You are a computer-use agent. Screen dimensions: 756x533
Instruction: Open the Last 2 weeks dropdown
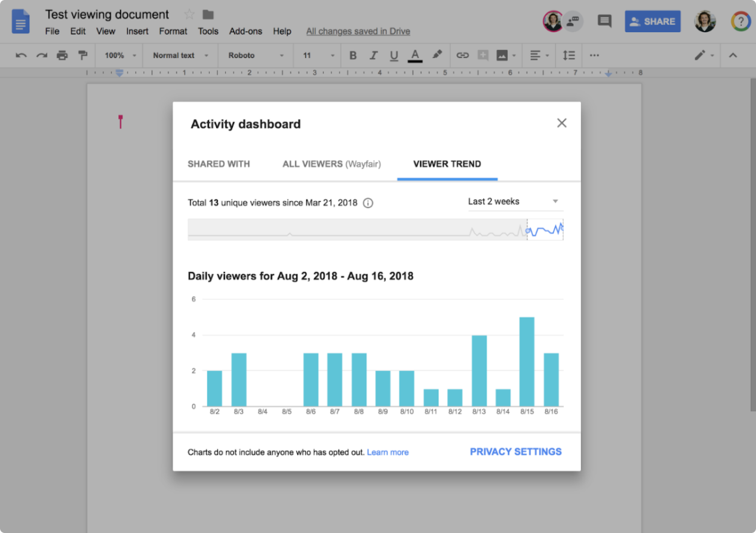514,201
